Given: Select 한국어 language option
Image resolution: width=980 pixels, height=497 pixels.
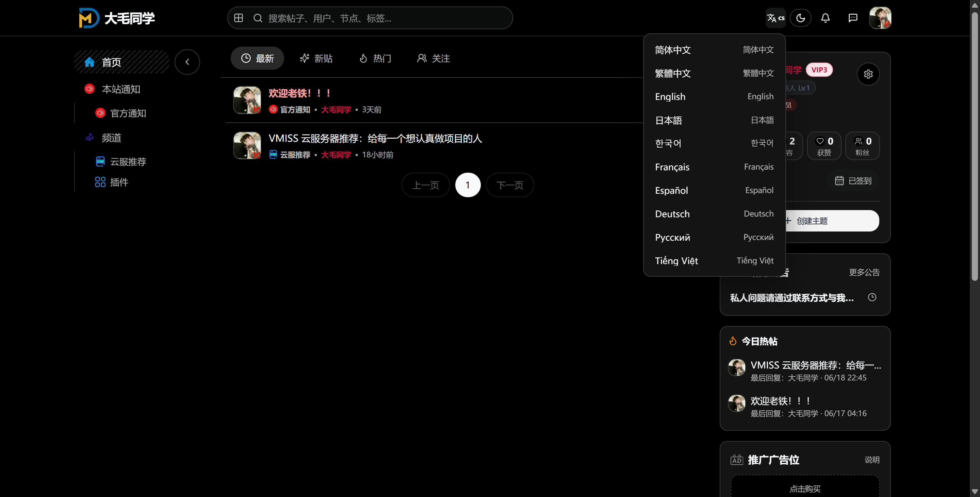Looking at the screenshot, I should tap(714, 143).
